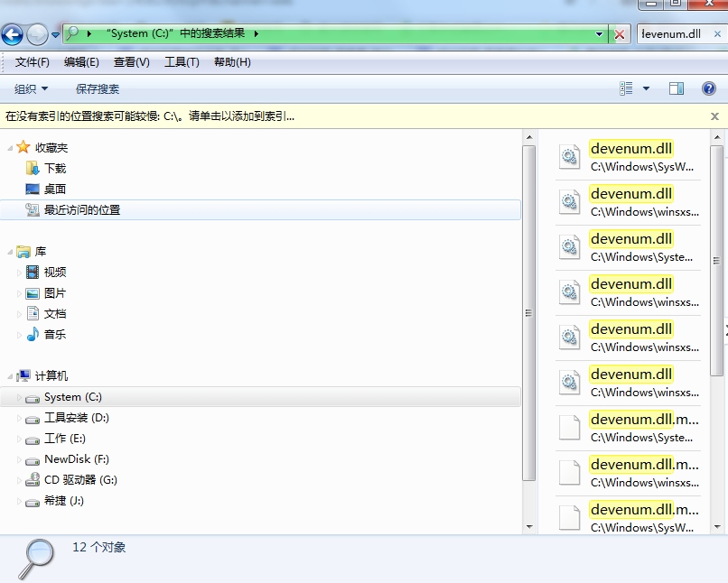Select devenum.dll.m... in C:\Windows\Syste...
The image size is (728, 583).
628,428
